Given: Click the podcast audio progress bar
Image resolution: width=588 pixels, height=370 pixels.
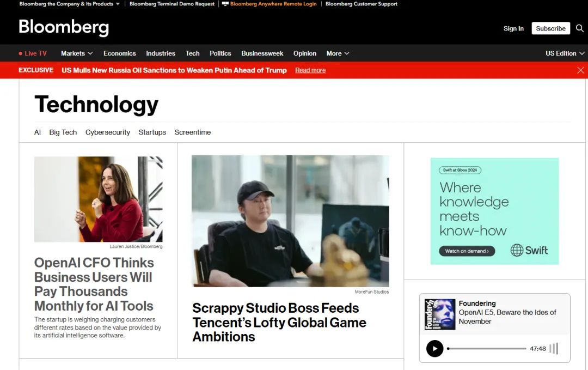Looking at the screenshot, I should pos(486,349).
